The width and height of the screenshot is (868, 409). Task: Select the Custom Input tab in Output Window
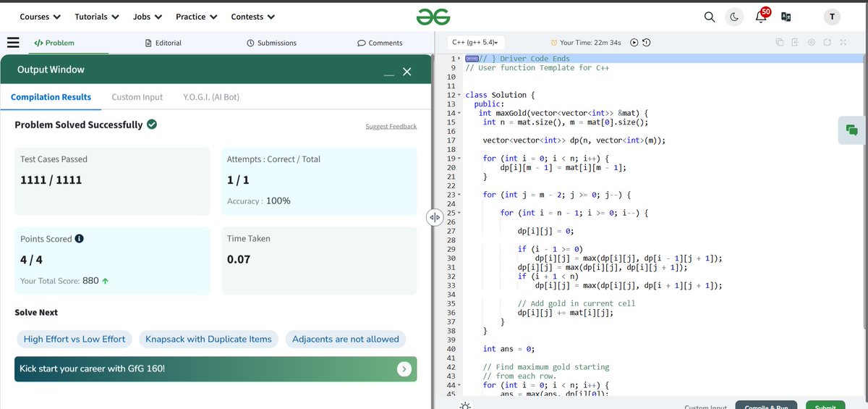(137, 97)
